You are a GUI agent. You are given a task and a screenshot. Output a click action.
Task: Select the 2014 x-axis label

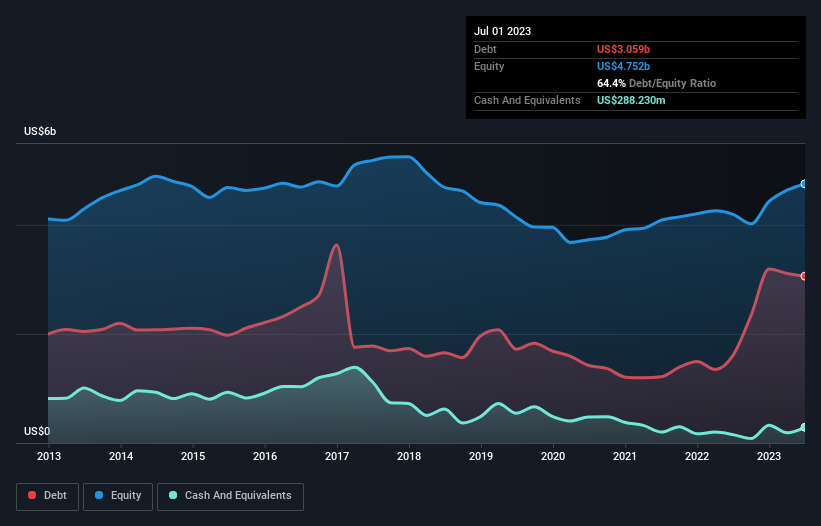click(121, 456)
